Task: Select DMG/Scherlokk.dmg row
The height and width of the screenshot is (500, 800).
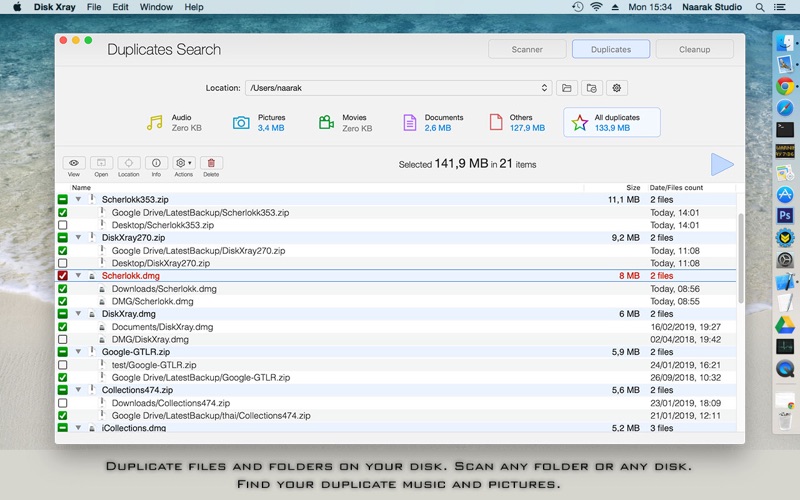Action: [x=396, y=302]
